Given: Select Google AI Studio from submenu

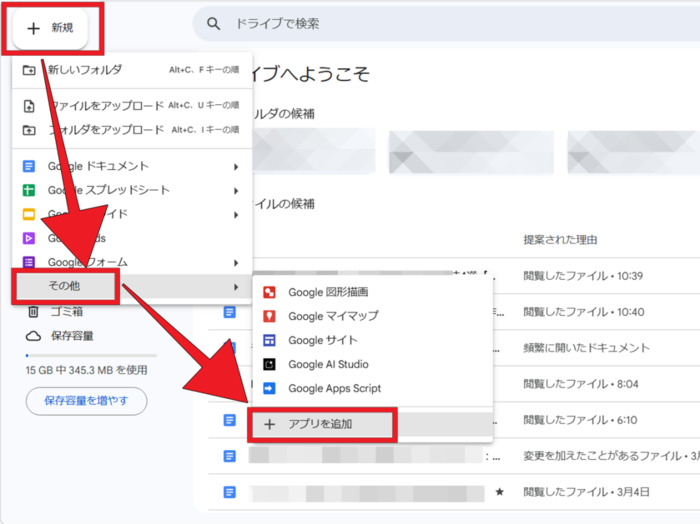Looking at the screenshot, I should pyautogui.click(x=372, y=365).
